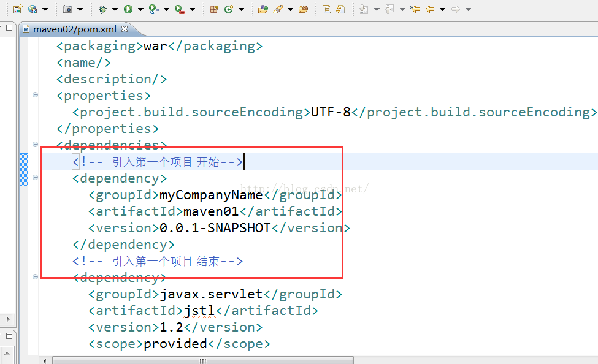Click the 'provided' scope value
Viewport: 598px width, 364px height.
coord(175,344)
